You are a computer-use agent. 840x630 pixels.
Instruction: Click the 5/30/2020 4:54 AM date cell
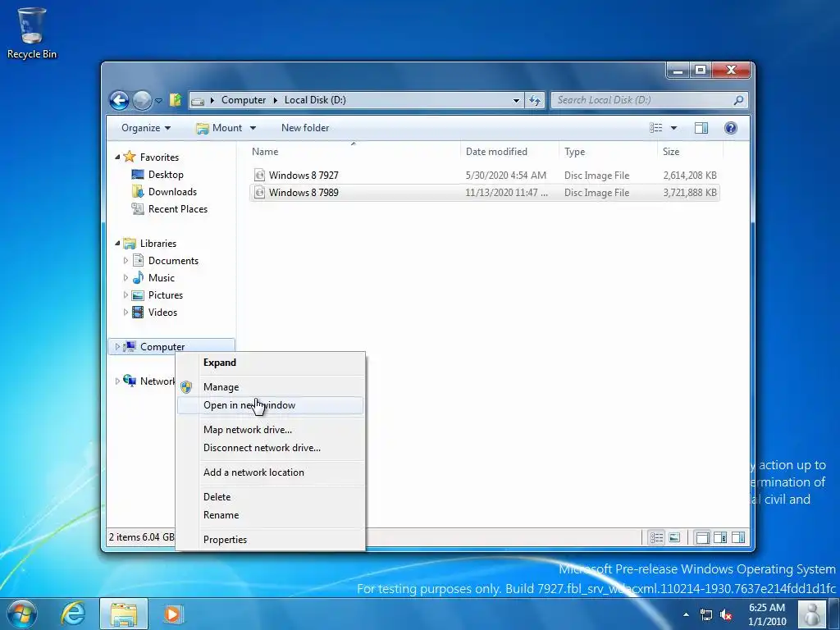pos(505,176)
